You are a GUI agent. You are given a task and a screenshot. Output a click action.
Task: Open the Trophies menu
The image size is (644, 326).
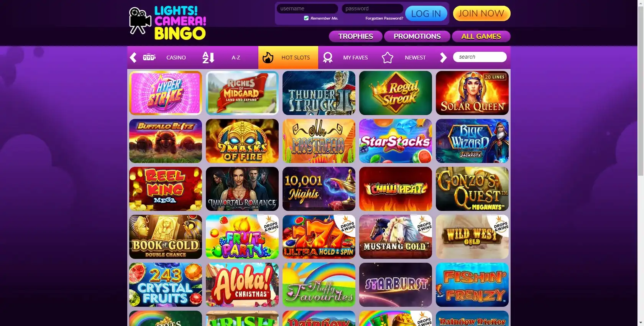[355, 36]
